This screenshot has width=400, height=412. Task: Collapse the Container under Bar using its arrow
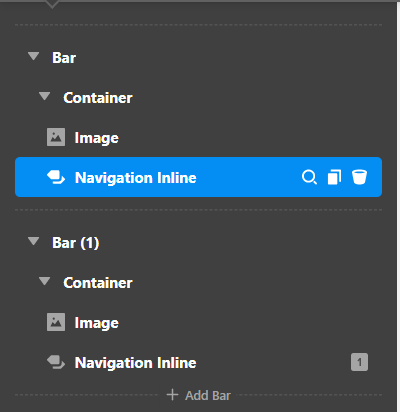pos(44,96)
